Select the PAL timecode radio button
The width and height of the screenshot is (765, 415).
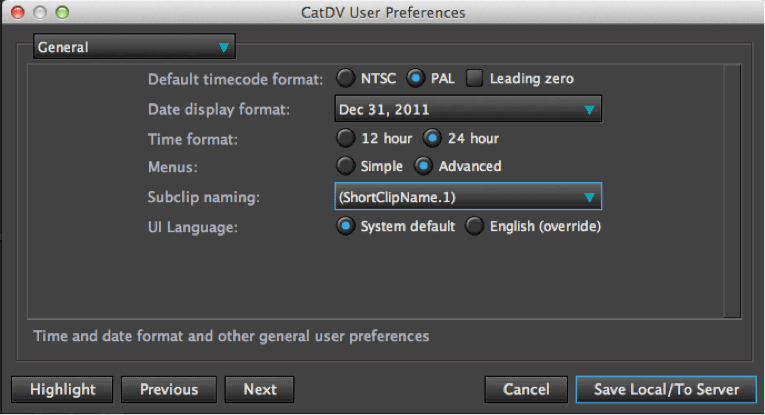pos(416,78)
